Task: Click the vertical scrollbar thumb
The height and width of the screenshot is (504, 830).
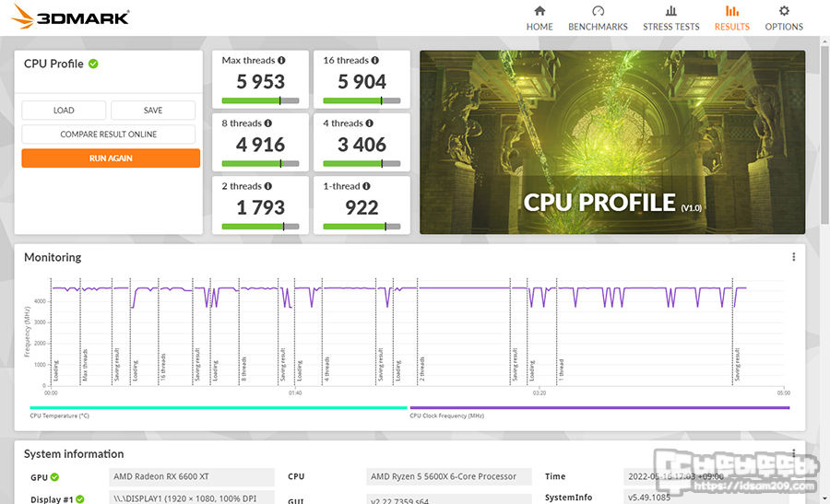Action: tap(824, 135)
